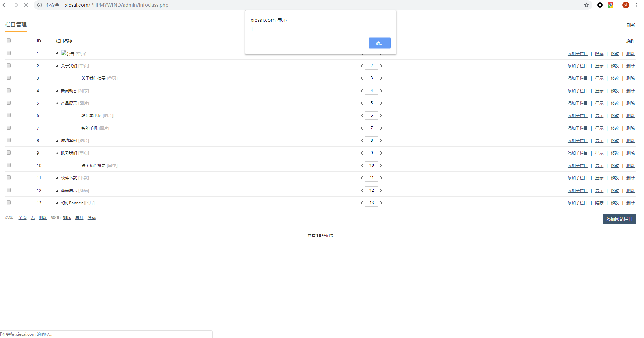The width and height of the screenshot is (644, 338).
Task: Check the box for ID 2 关于我们
Action: pos(9,66)
